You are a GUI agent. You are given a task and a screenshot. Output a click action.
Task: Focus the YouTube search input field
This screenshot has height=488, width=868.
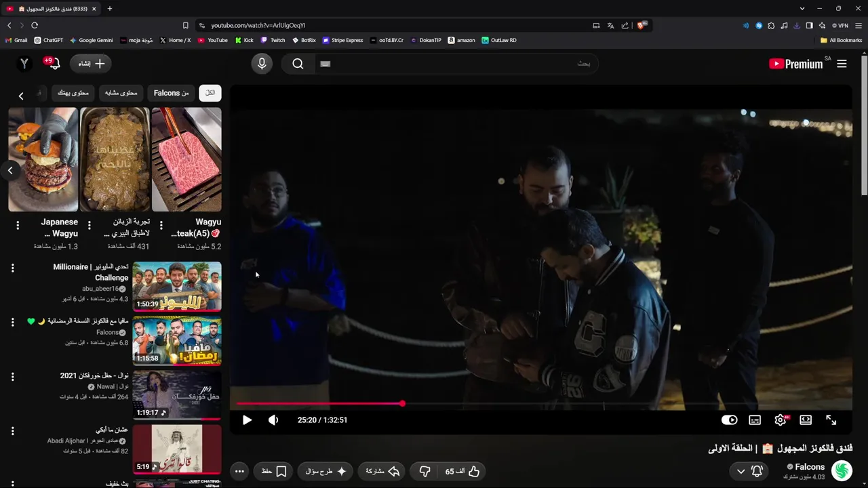coord(456,64)
